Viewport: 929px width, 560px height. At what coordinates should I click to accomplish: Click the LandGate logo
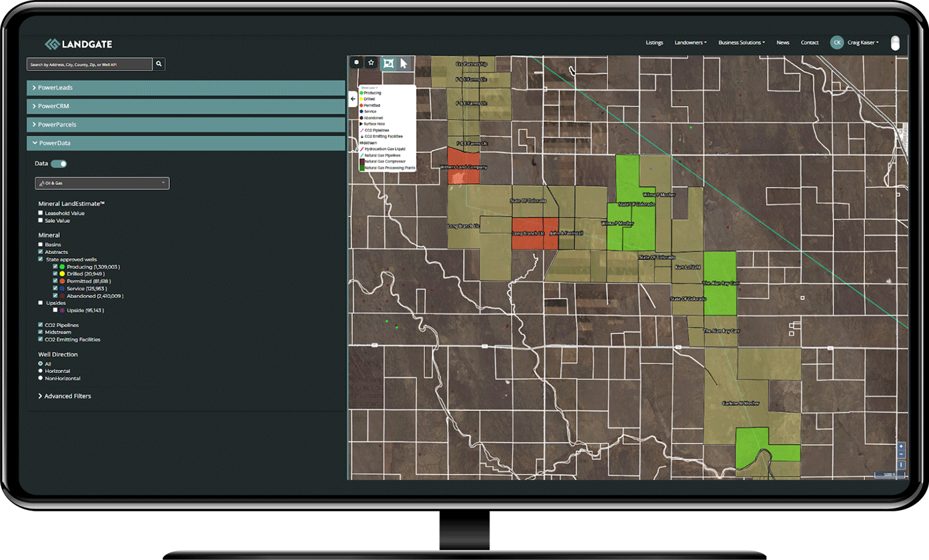tap(79, 44)
